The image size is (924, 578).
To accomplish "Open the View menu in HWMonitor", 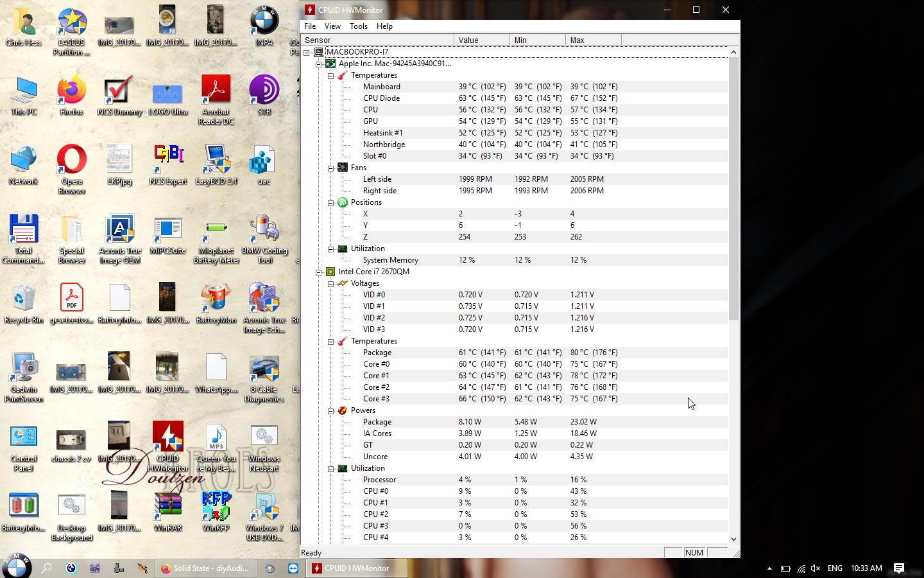I will [332, 26].
